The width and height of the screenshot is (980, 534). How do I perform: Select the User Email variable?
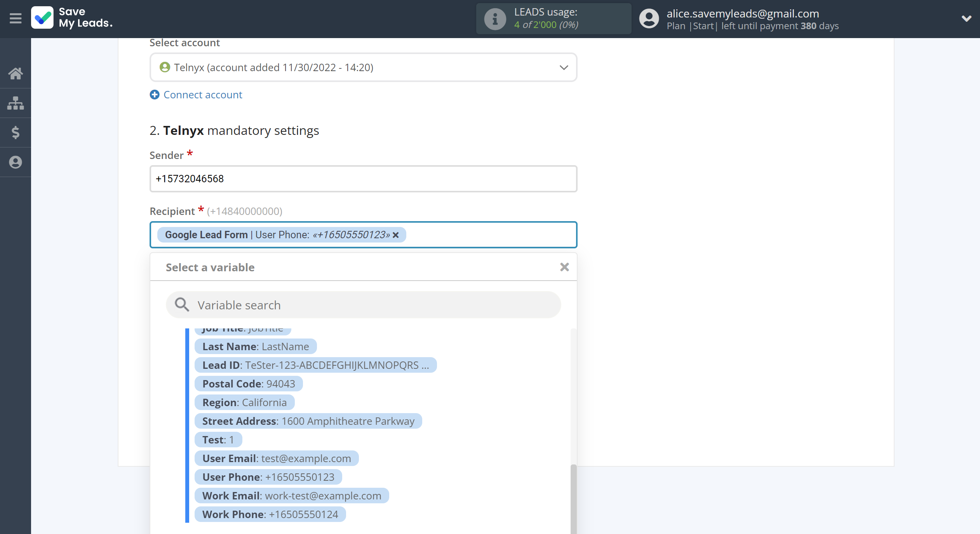click(277, 459)
